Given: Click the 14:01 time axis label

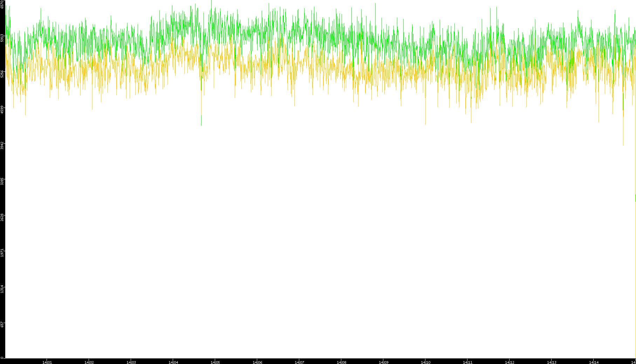Looking at the screenshot, I should [x=47, y=362].
